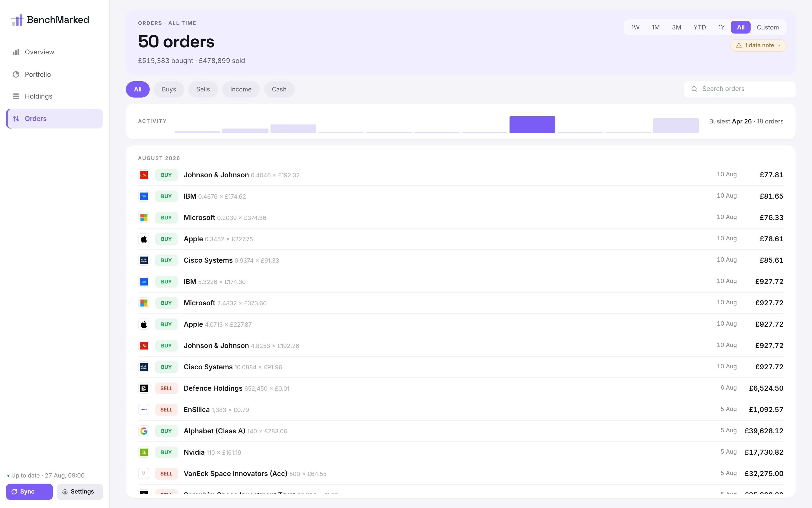Screen dimensions: 812x508
Task: Click J&J logo on the 4.8253 share order
Action: (x=144, y=346)
